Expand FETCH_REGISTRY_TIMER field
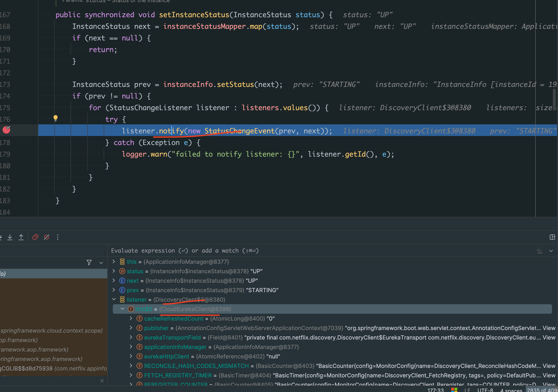The width and height of the screenshot is (558, 392). coord(131,375)
